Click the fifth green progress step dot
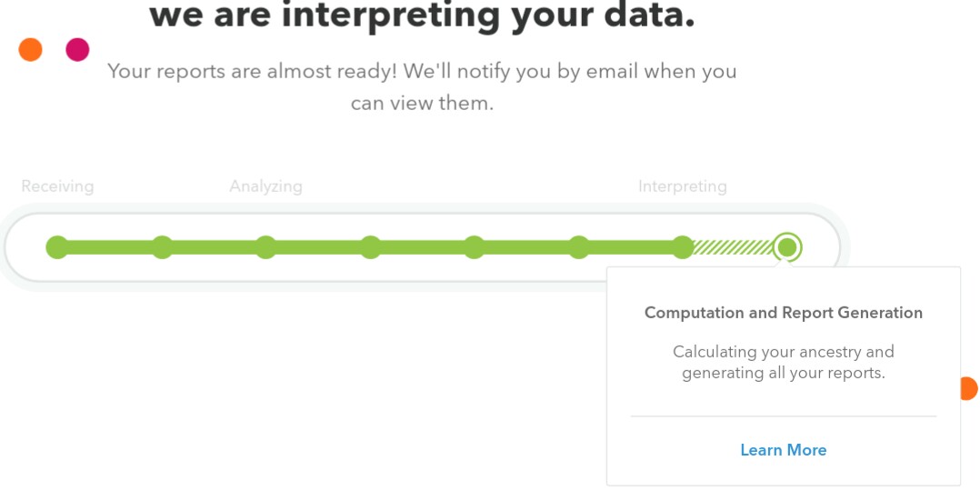This screenshot has width=980, height=491. point(474,247)
